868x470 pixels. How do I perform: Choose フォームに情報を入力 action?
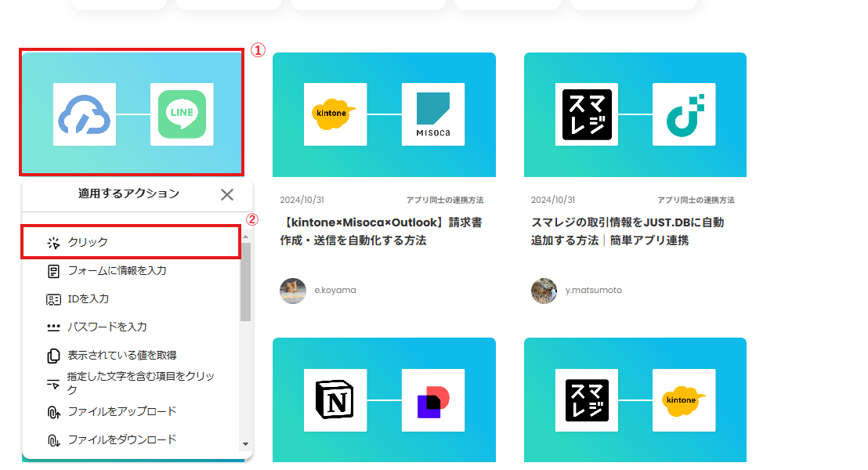(x=131, y=271)
